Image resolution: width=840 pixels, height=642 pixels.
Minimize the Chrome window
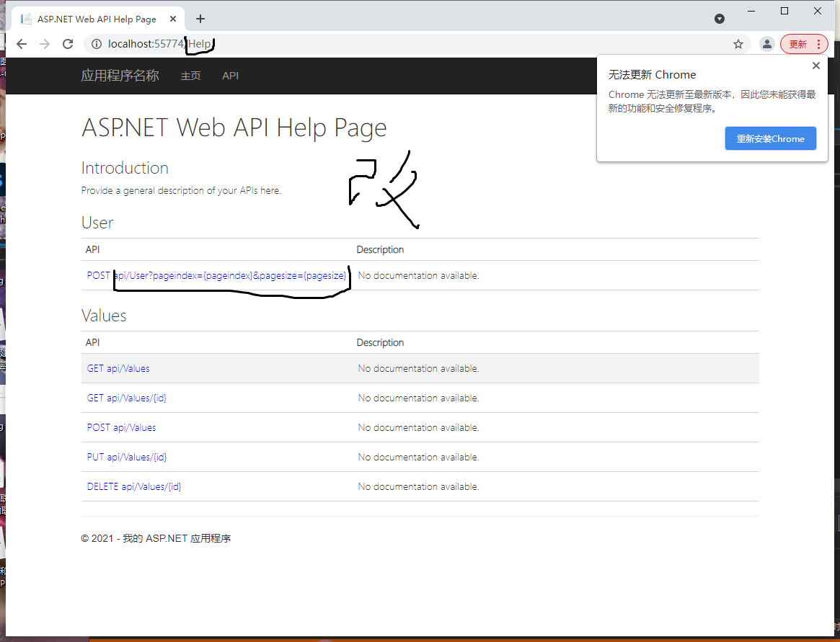click(751, 11)
